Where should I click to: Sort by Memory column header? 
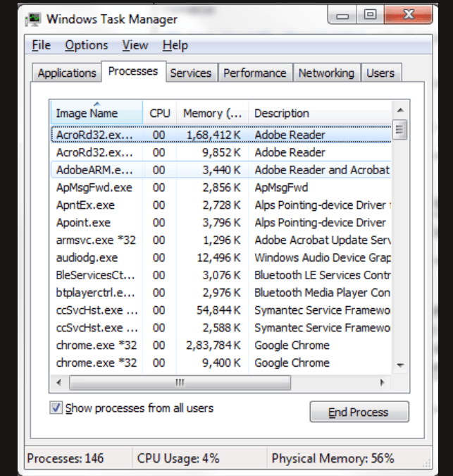pyautogui.click(x=212, y=113)
